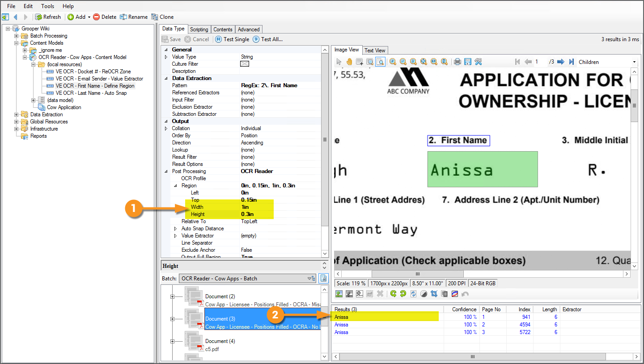Click the Test Single button
Viewport: 644px width, 364px height.
[232, 39]
